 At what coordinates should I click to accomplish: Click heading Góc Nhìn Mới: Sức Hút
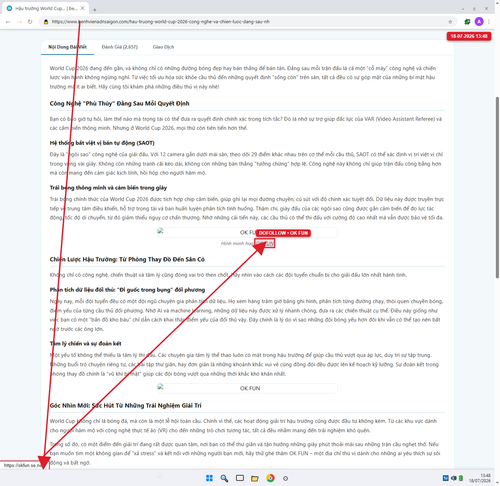point(125,405)
